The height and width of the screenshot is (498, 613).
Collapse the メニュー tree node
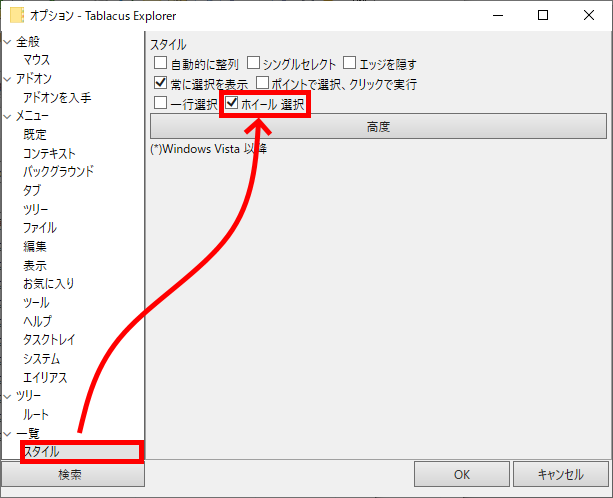[x=7, y=116]
